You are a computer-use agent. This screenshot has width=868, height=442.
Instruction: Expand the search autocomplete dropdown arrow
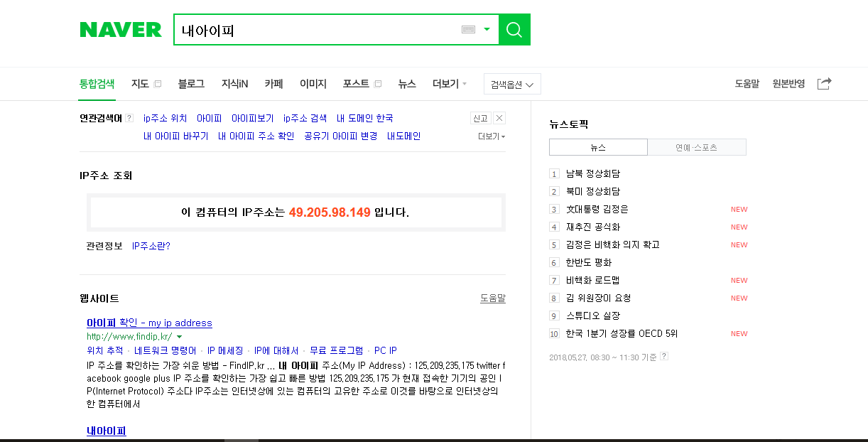point(487,30)
